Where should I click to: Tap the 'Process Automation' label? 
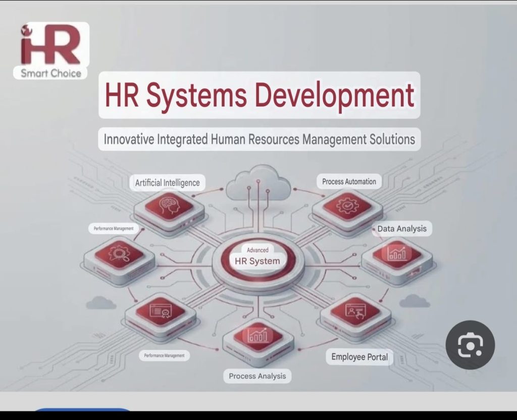pyautogui.click(x=349, y=181)
